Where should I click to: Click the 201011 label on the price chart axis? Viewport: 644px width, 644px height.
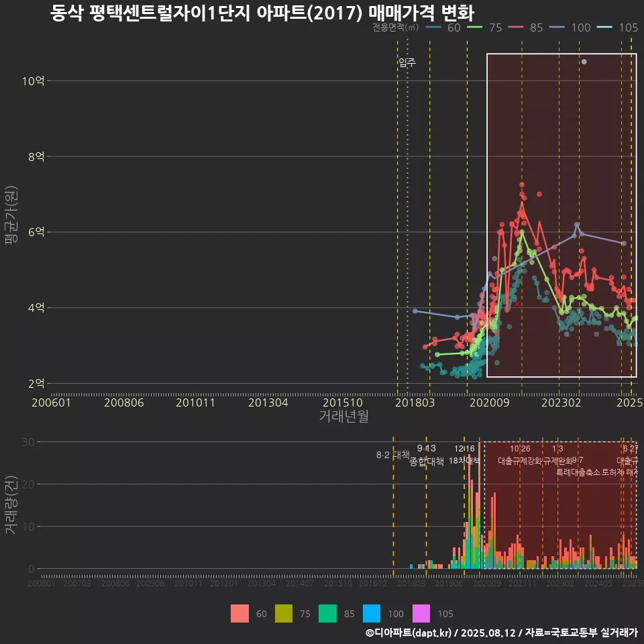click(195, 402)
